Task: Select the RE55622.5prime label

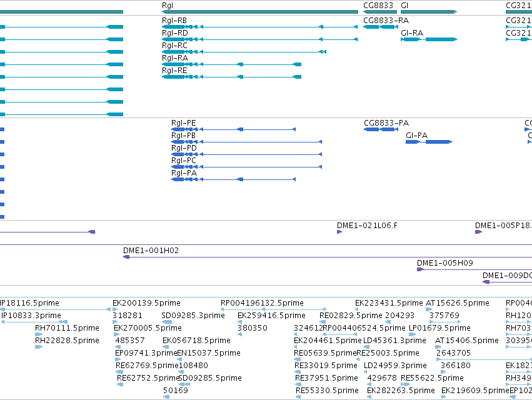Action: pos(432,378)
